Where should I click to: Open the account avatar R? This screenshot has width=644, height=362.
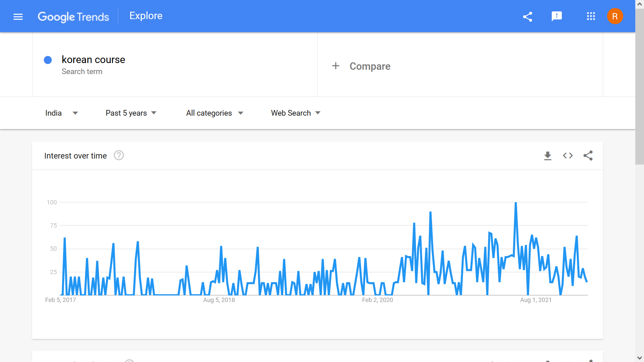[615, 16]
